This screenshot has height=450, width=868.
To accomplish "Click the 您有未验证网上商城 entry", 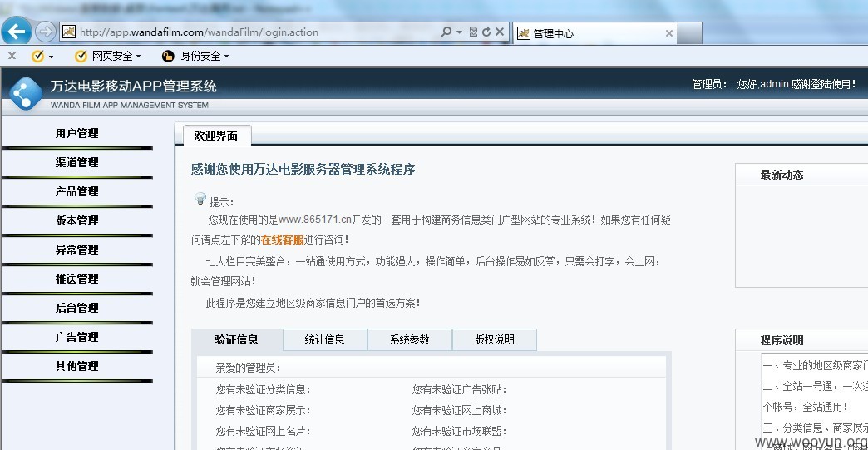I will point(460,411).
